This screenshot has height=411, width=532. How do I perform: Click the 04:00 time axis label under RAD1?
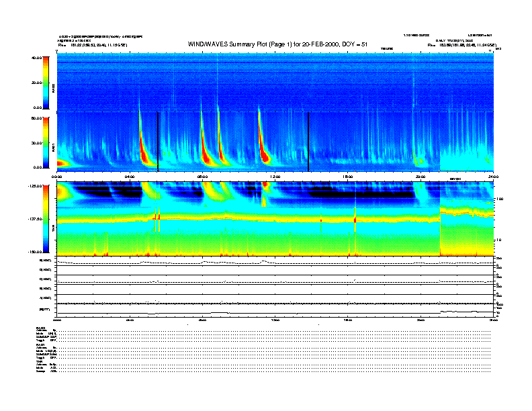pos(130,177)
